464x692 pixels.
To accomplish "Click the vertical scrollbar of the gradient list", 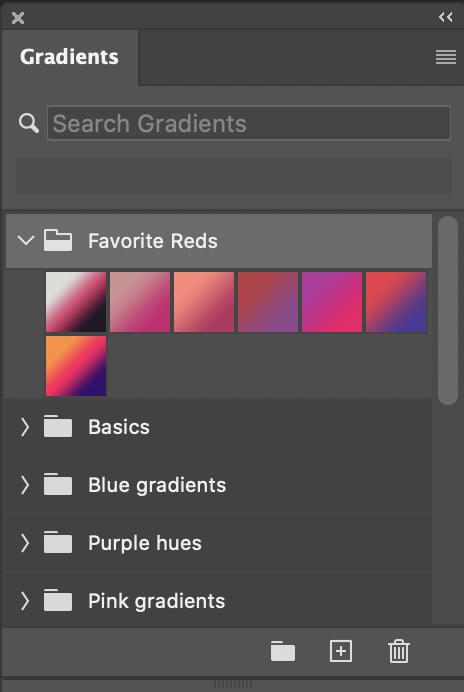I will coord(448,311).
